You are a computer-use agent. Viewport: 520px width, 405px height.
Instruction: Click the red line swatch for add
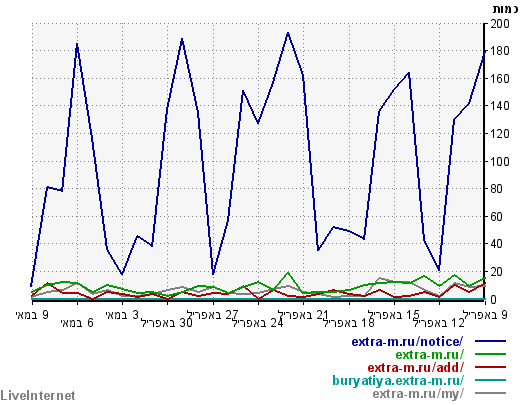click(x=490, y=367)
